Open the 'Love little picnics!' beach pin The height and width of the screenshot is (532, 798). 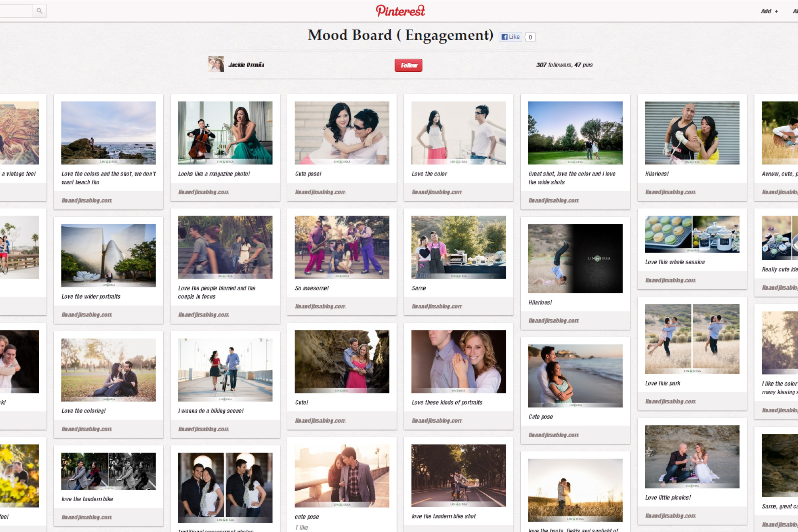(692, 456)
